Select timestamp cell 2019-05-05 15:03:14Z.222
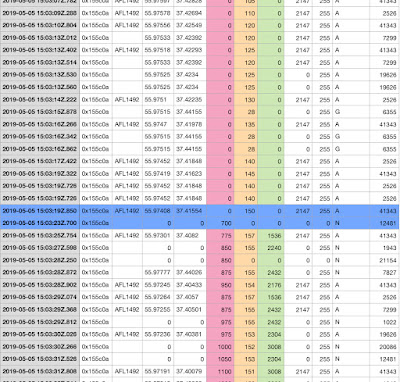This screenshot has width=400, height=382. (40, 100)
